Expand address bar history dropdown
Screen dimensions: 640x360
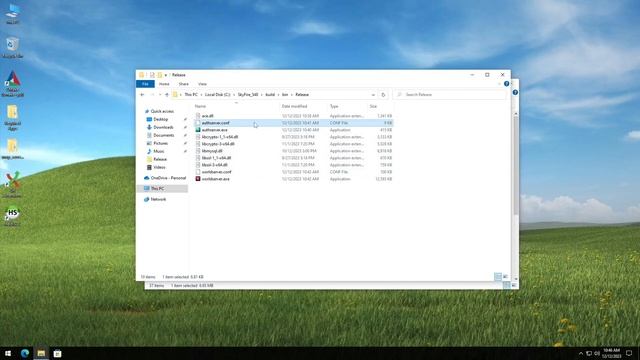click(x=373, y=95)
